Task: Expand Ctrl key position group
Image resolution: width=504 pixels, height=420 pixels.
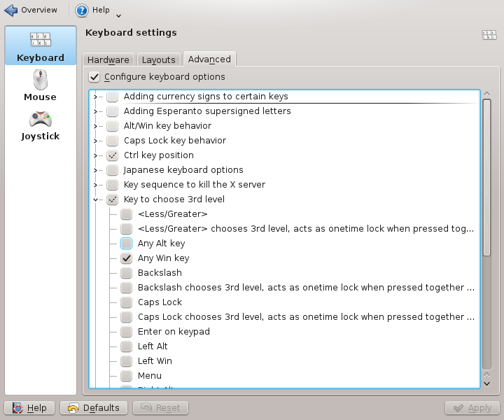Action: (x=95, y=155)
